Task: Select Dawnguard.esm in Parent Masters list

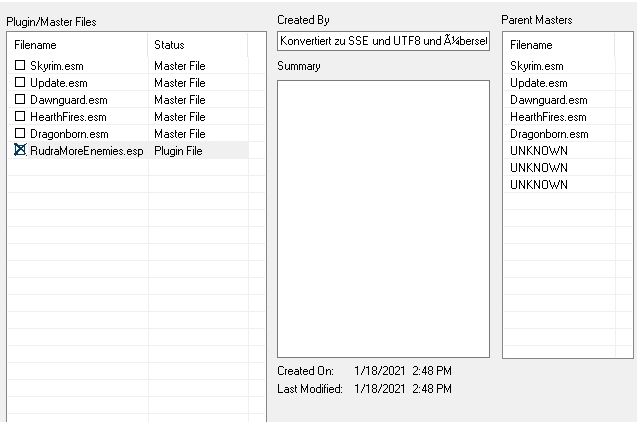Action: (548, 100)
